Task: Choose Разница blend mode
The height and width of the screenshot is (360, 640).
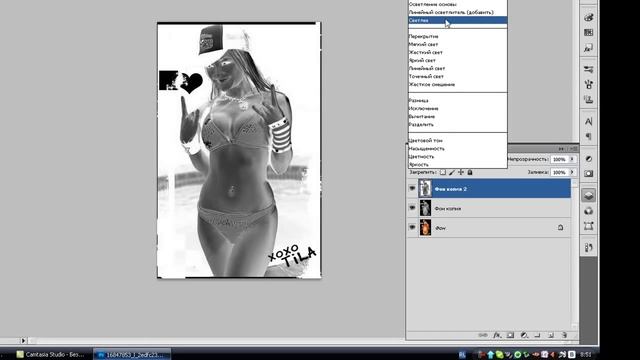Action: coord(458,100)
